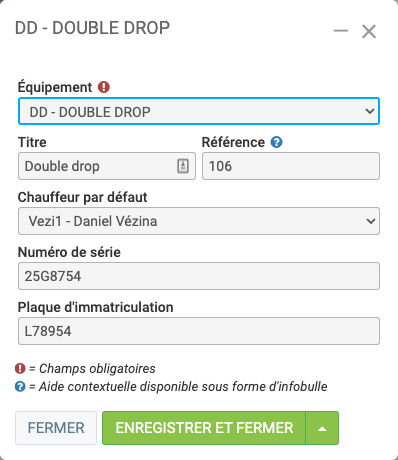Open the save options arrow beside Enregistrer et fermer
This screenshot has width=398, height=460.
tap(322, 428)
